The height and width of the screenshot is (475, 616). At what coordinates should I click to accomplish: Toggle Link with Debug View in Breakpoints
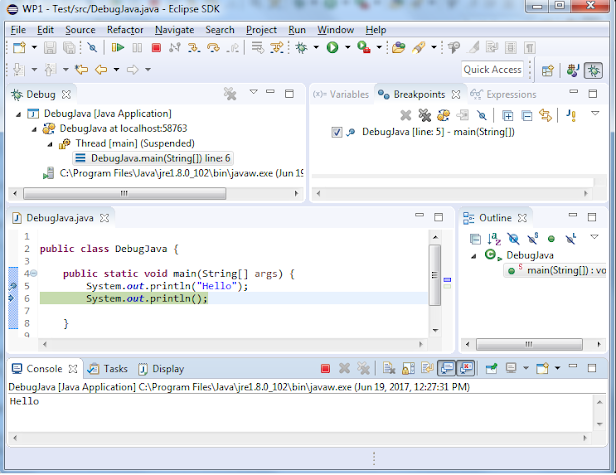(545, 115)
